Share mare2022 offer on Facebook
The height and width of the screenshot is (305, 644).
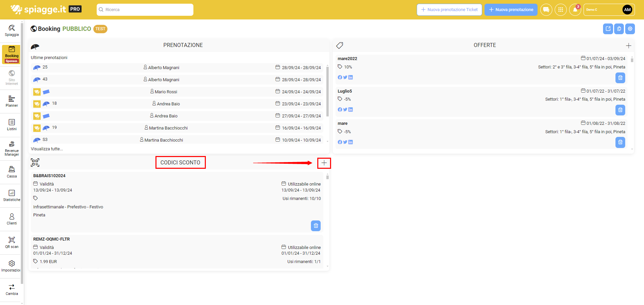[340, 78]
